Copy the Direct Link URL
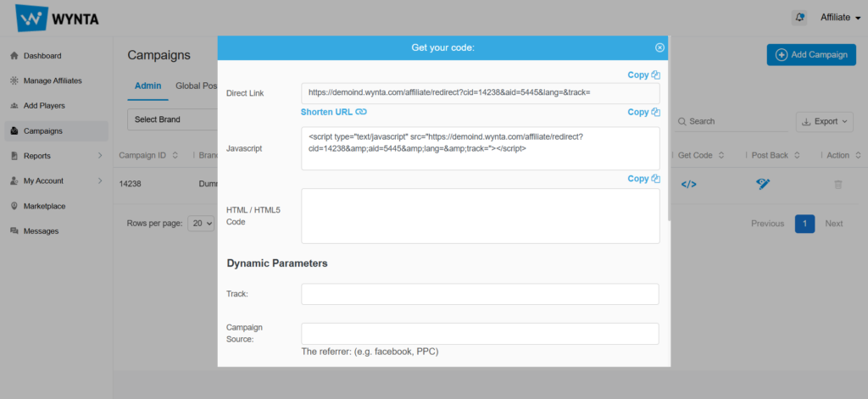This screenshot has width=868, height=399. point(644,75)
